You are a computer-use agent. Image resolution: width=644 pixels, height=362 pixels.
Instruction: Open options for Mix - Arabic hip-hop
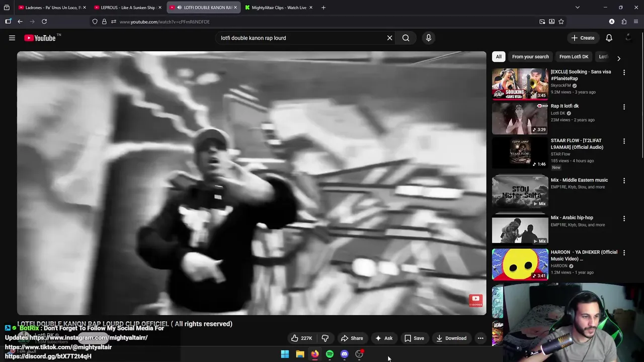tap(624, 219)
